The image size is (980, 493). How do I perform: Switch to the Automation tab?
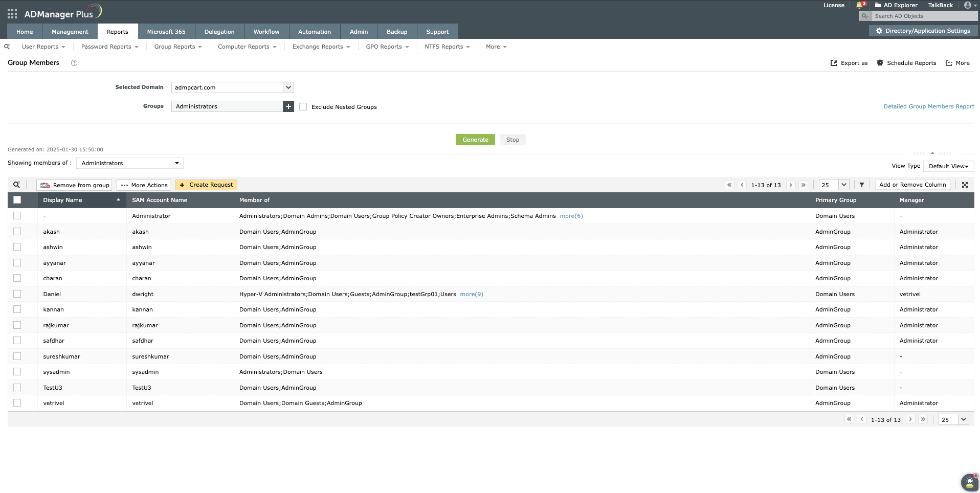[314, 31]
